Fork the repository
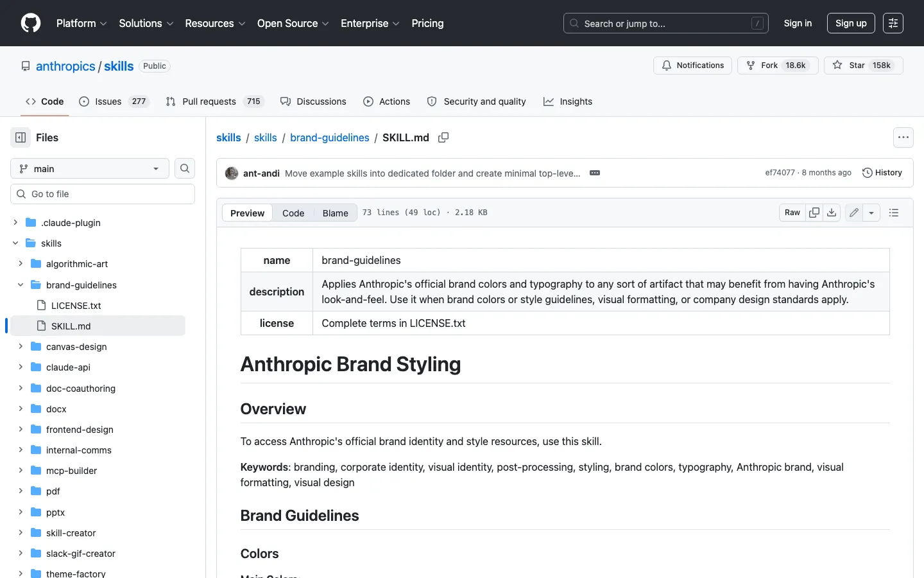Image resolution: width=924 pixels, height=578 pixels. (x=778, y=66)
